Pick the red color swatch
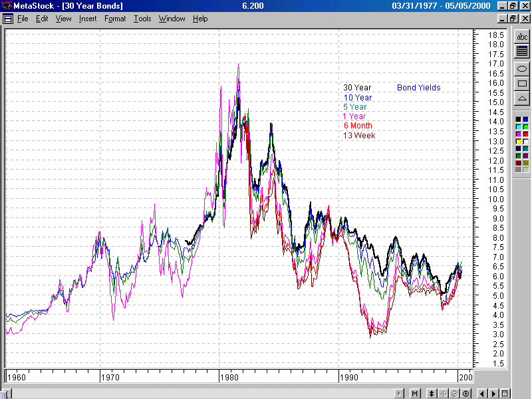532x399 pixels. click(x=525, y=134)
